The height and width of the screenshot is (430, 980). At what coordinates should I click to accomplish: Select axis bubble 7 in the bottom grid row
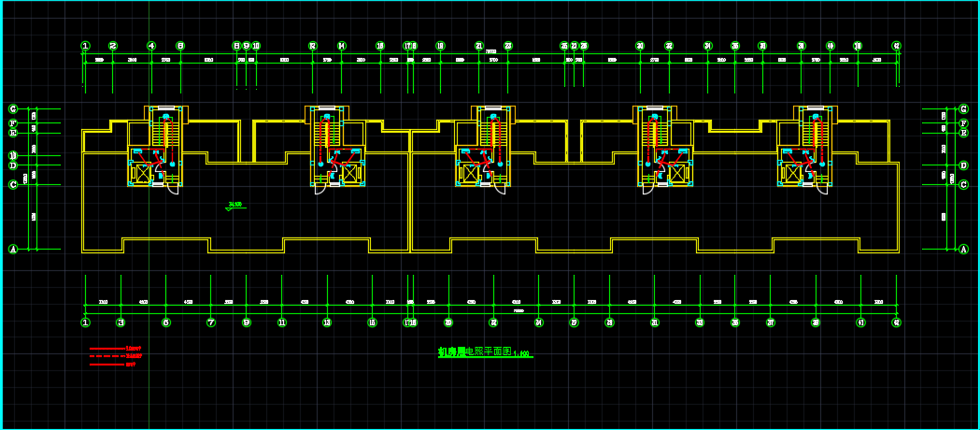coord(211,322)
